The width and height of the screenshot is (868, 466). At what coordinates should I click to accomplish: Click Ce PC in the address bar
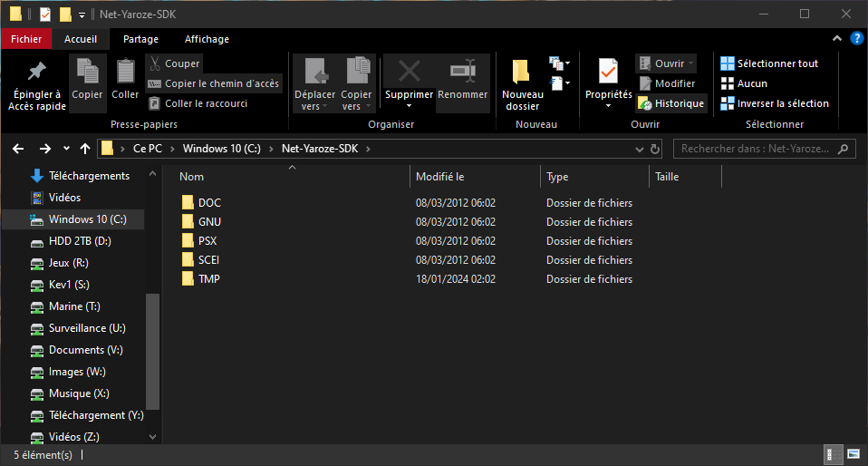tap(148, 149)
